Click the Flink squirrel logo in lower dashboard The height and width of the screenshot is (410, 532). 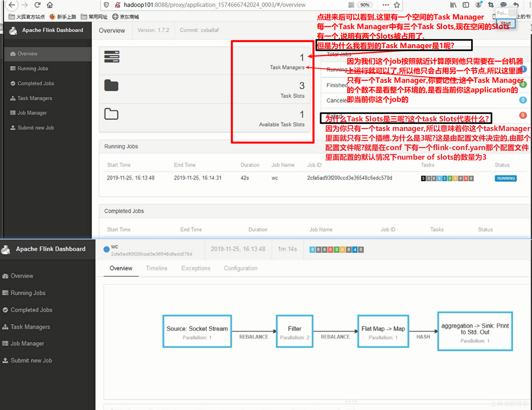(6, 250)
